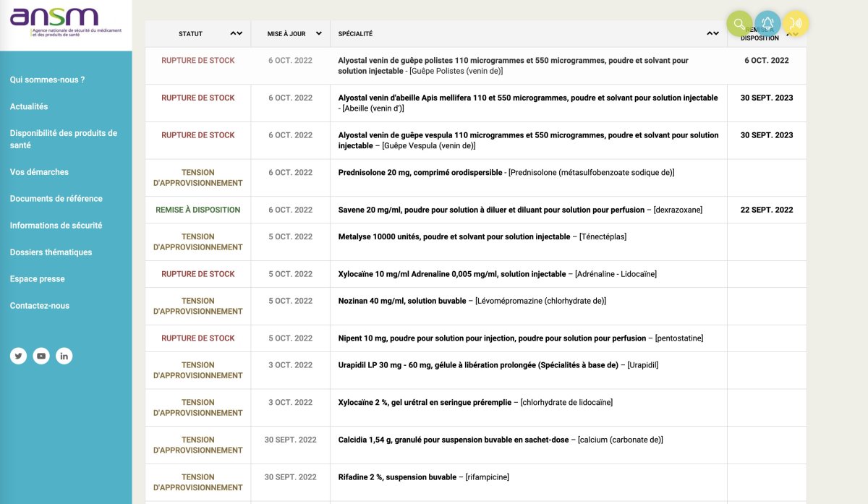The width and height of the screenshot is (868, 504).
Task: Sort by Spécialité column arrows
Action: [x=713, y=33]
